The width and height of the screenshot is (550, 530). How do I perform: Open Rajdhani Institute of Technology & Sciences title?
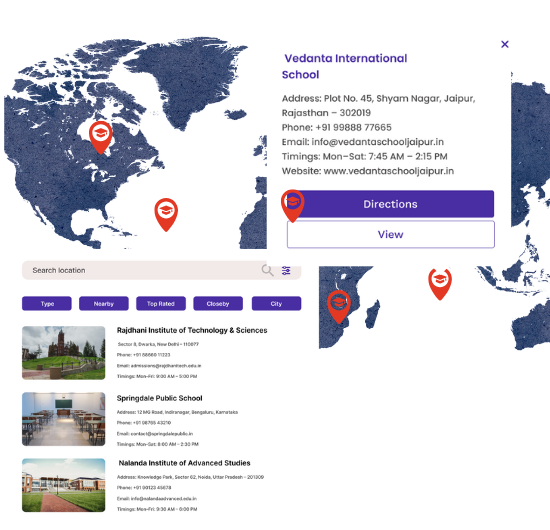click(192, 330)
